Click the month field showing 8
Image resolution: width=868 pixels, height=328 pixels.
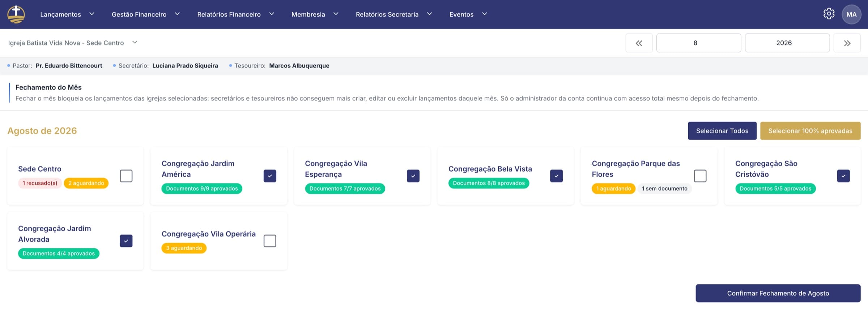699,43
